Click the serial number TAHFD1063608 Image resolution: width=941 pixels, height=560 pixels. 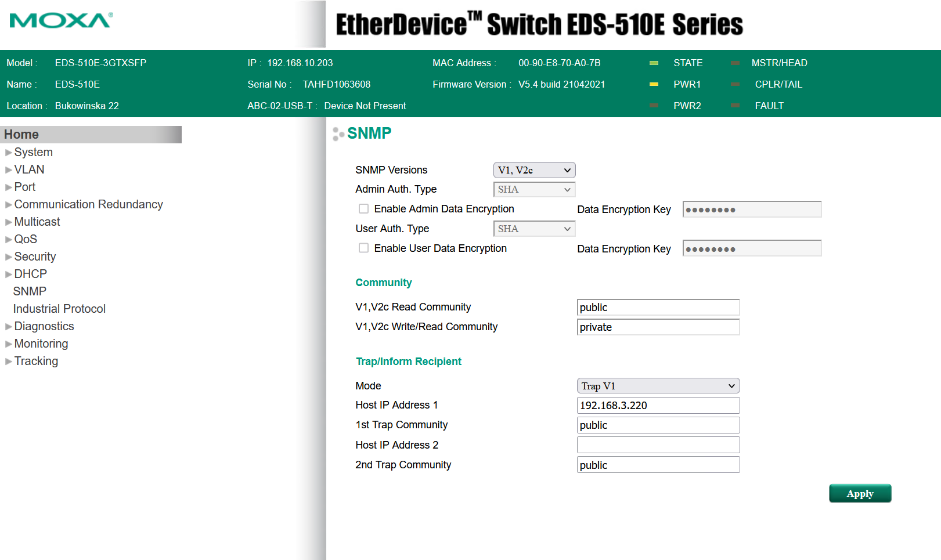337,84
